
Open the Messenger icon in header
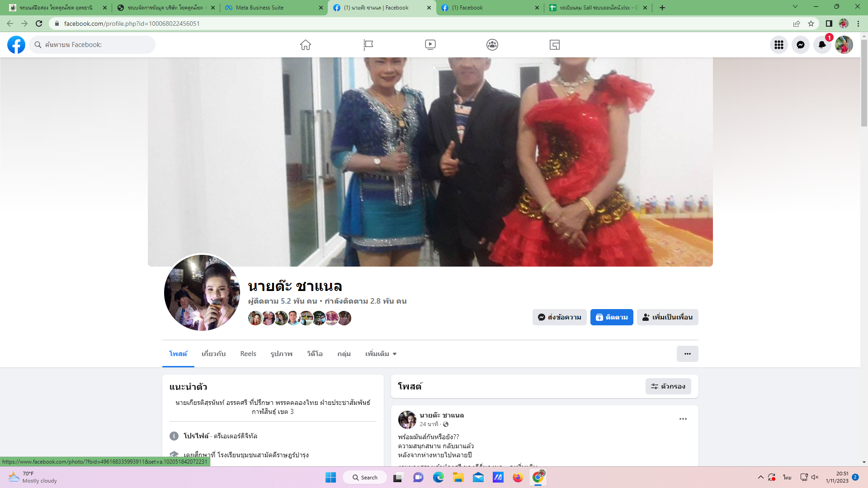click(800, 45)
